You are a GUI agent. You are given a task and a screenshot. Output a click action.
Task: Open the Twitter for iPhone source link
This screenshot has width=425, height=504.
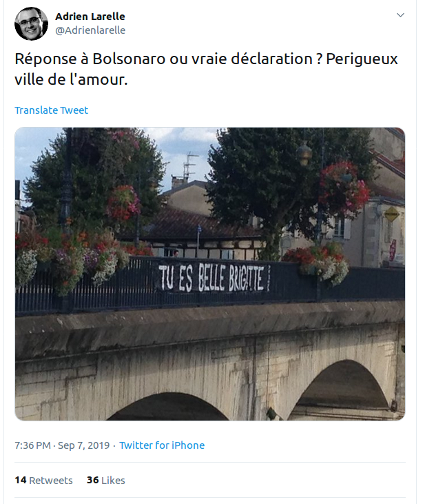coord(162,445)
